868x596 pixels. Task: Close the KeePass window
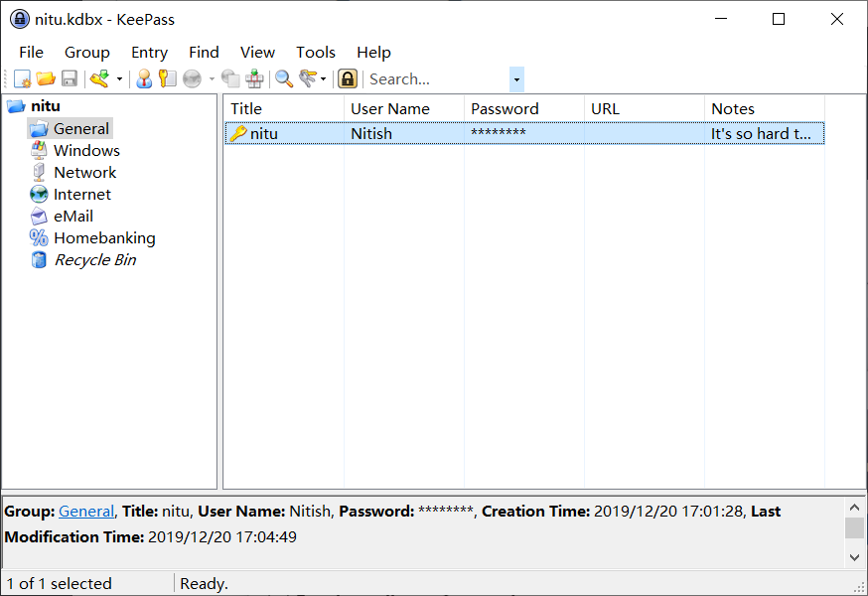click(837, 20)
